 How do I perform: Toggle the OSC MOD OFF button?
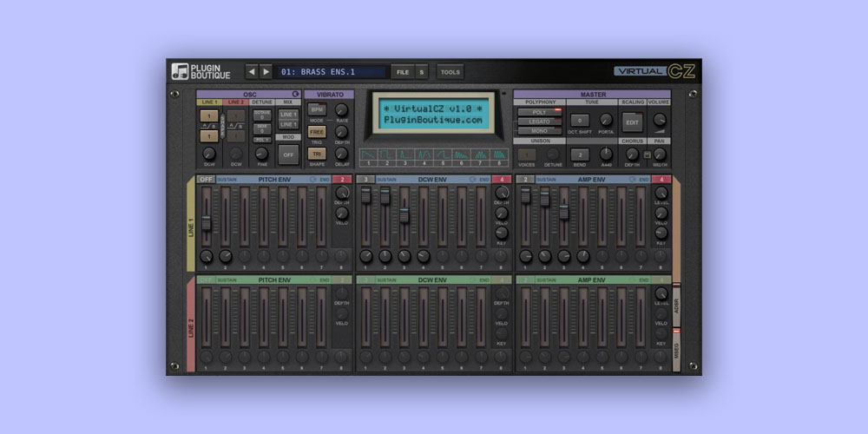tap(288, 155)
